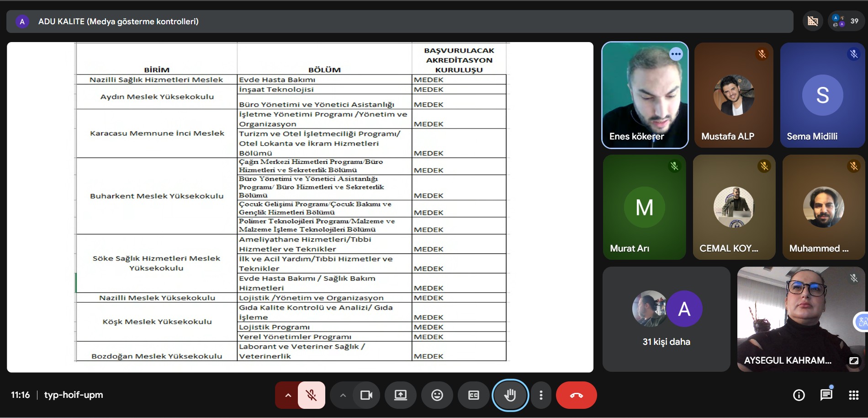The height and width of the screenshot is (418, 868).
Task: Open options on Enes kökeŕer's tile
Action: point(676,54)
